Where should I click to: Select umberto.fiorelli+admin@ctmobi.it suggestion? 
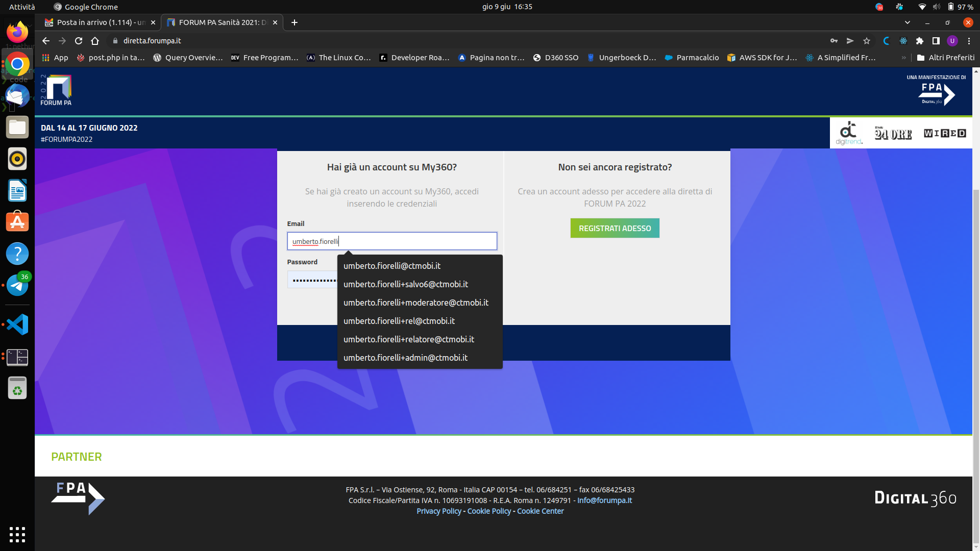click(405, 358)
